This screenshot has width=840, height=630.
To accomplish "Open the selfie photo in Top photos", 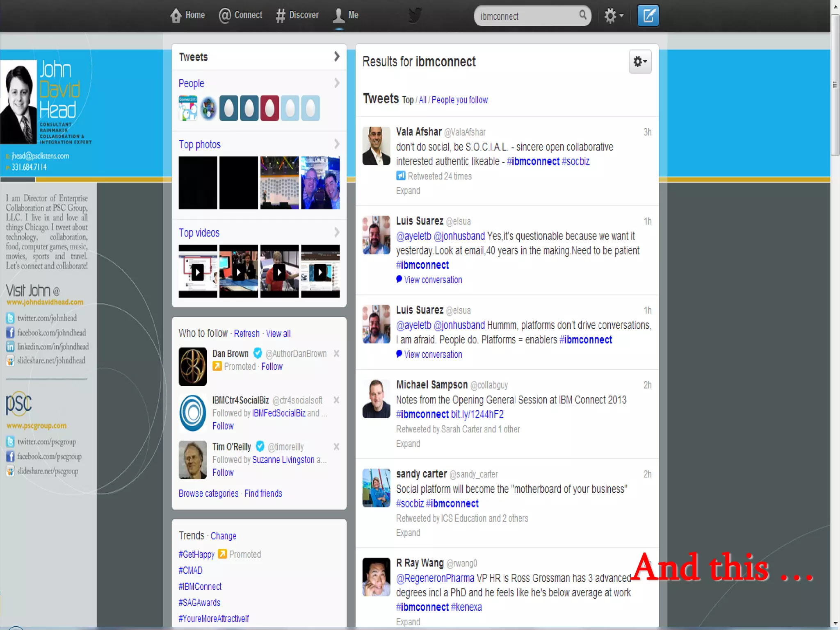I will [320, 183].
